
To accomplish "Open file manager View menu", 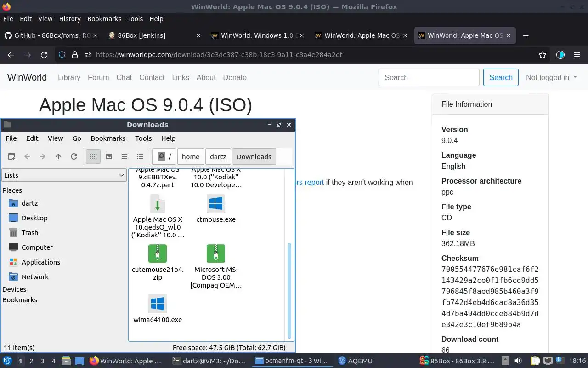I will (x=55, y=138).
